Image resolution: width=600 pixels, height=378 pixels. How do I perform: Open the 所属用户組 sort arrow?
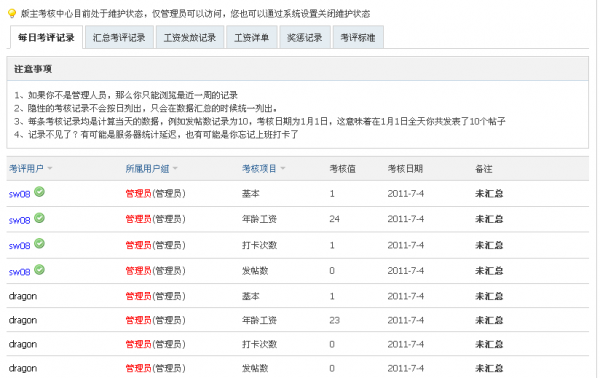[x=175, y=168]
